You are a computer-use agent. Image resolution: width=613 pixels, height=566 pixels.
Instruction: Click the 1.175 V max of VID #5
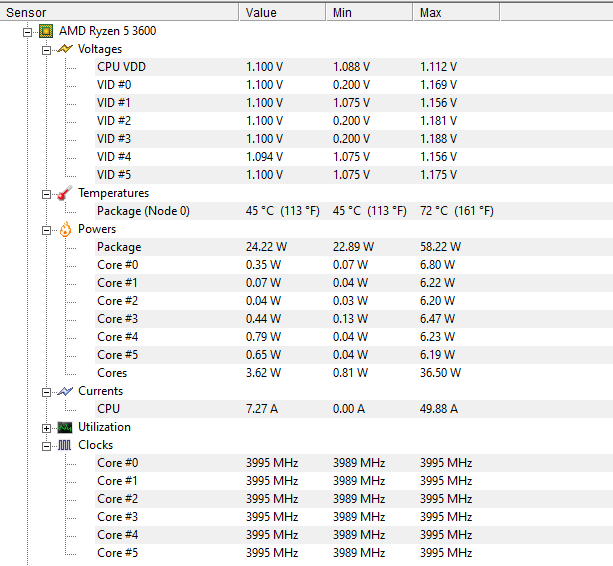point(438,175)
